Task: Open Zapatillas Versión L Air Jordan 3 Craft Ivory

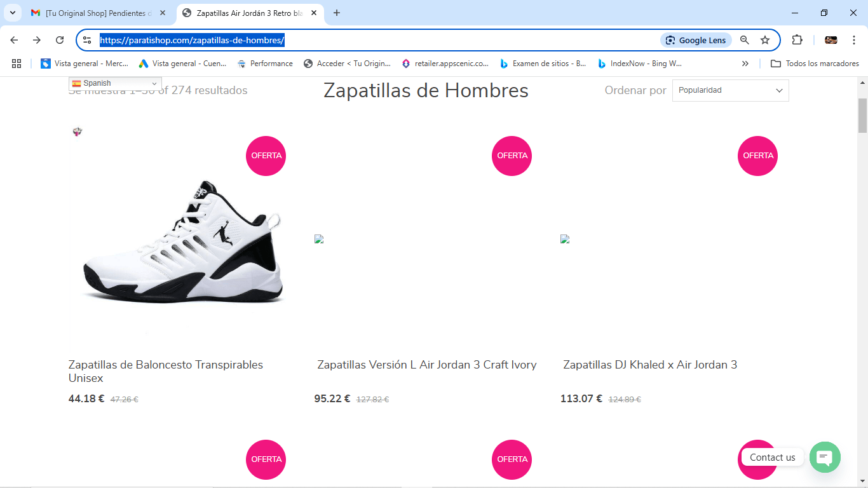Action: pos(427,365)
